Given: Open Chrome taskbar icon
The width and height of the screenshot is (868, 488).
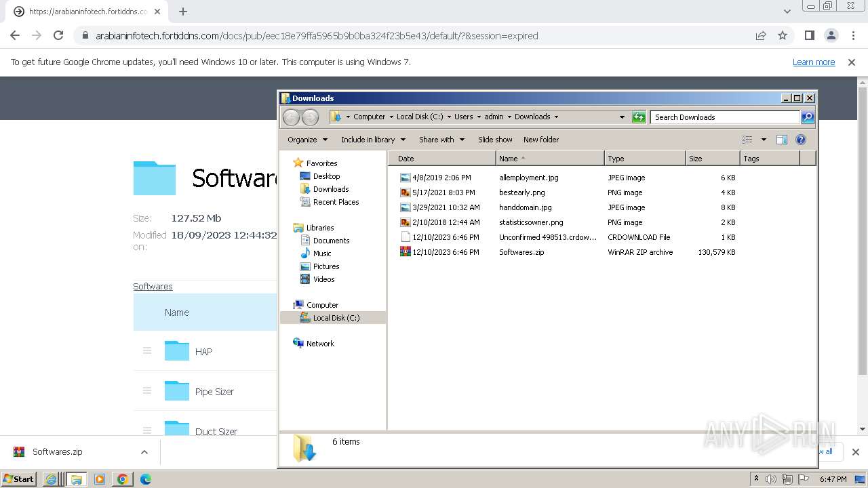Looking at the screenshot, I should coord(122,479).
